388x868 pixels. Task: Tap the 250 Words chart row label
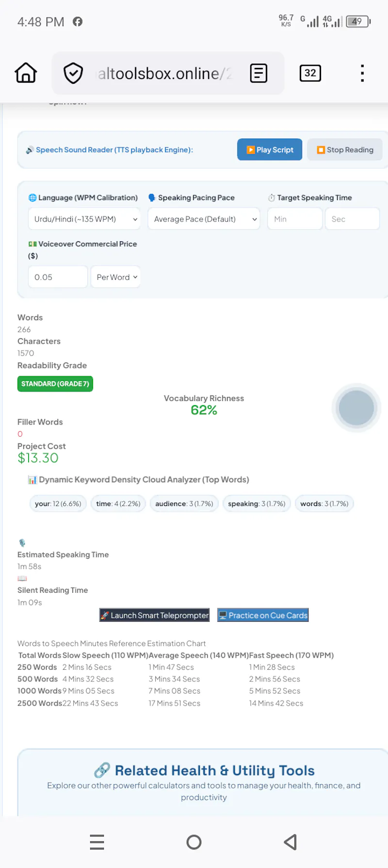pos(37,667)
